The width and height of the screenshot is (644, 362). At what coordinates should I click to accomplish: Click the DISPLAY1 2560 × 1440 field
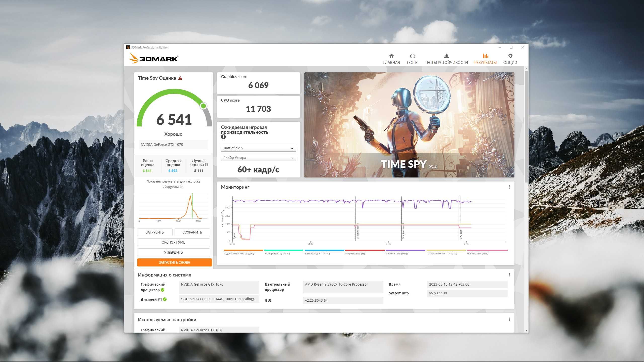(219, 299)
